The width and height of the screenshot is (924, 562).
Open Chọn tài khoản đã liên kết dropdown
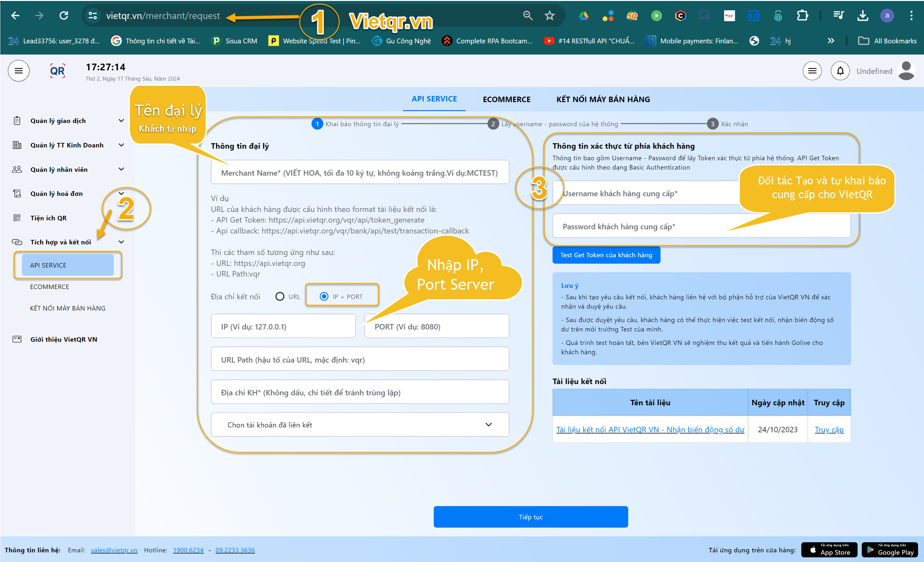pyautogui.click(x=359, y=425)
